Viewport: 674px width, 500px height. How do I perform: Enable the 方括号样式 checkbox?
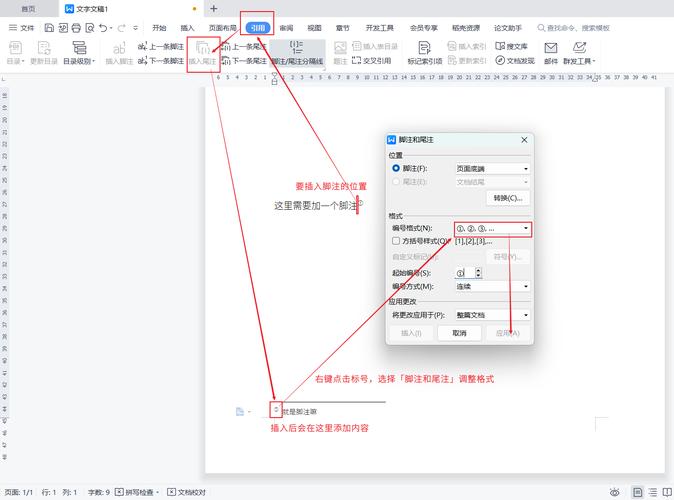click(396, 241)
